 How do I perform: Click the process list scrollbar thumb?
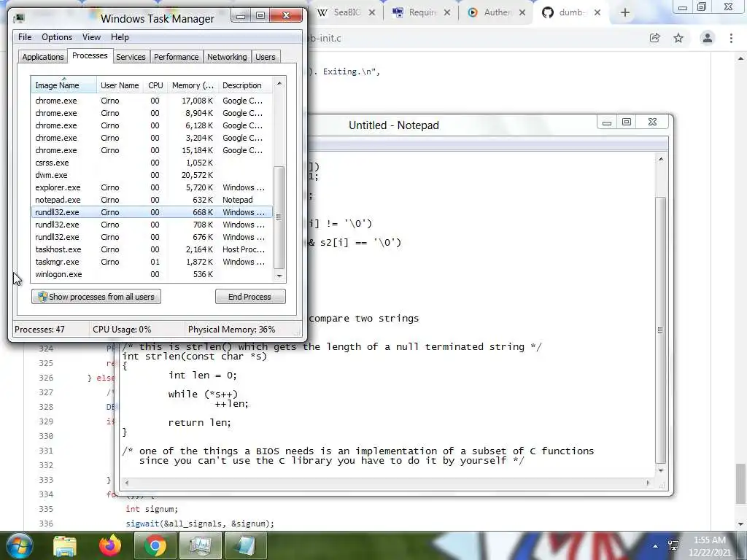[279, 217]
